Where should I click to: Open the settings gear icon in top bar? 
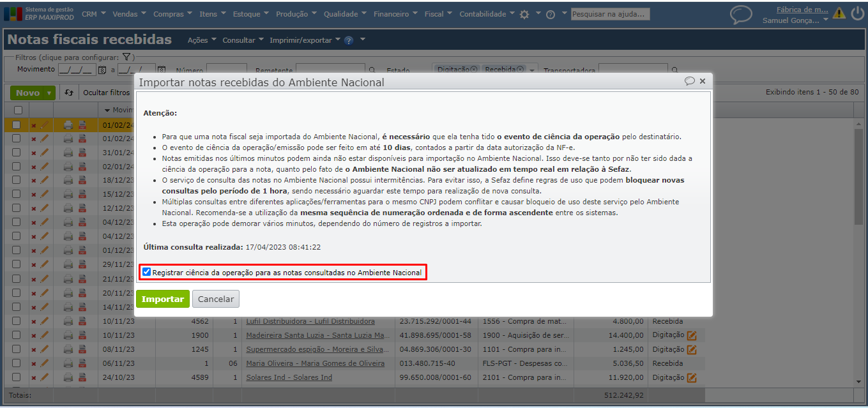[x=524, y=14]
